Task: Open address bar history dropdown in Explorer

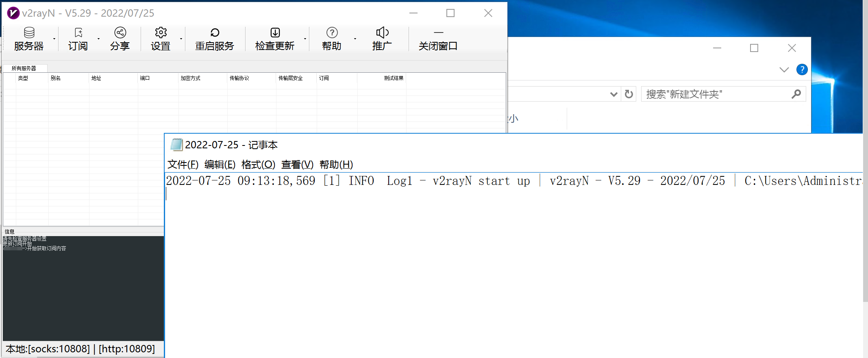Action: (614, 95)
